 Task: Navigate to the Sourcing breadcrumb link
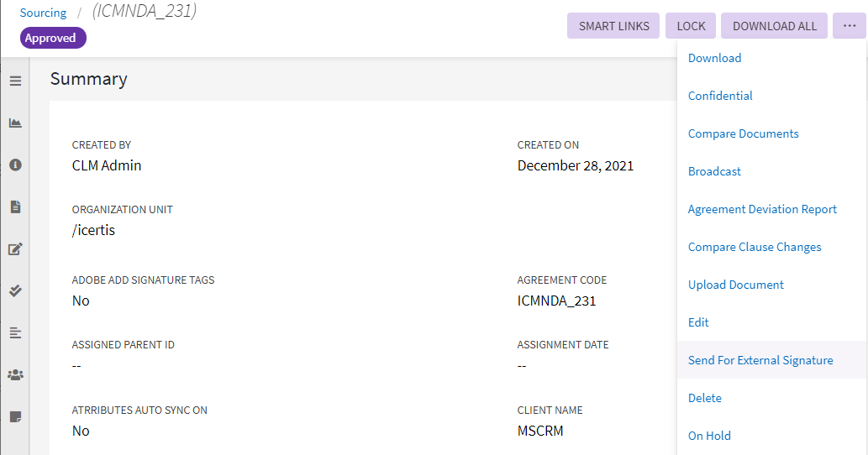click(44, 13)
